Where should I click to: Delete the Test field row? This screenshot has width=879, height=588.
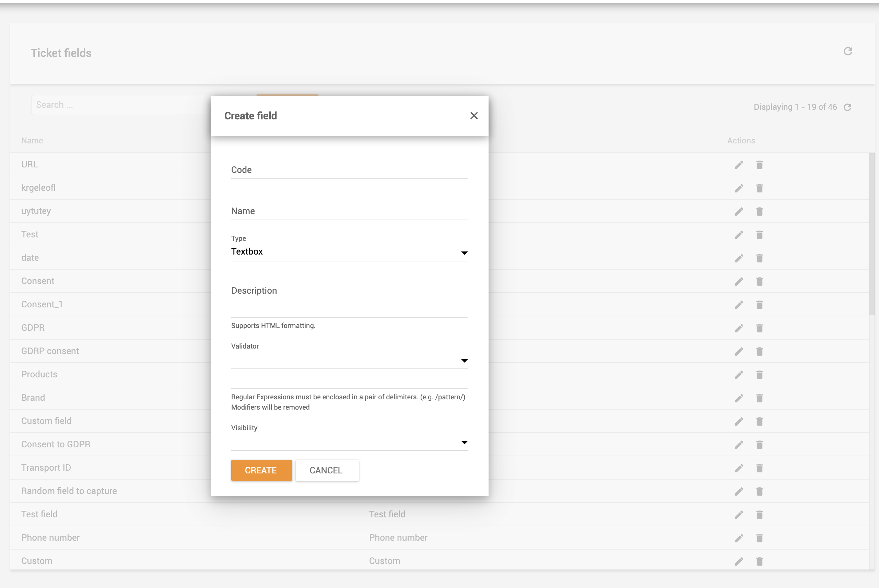[759, 515]
